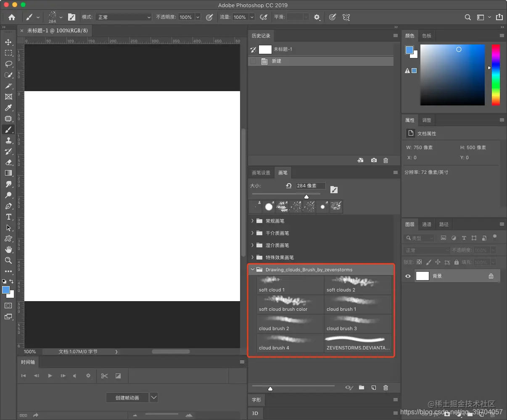Switch to the 路径 paths tab
The image size is (507, 420).
pos(444,224)
